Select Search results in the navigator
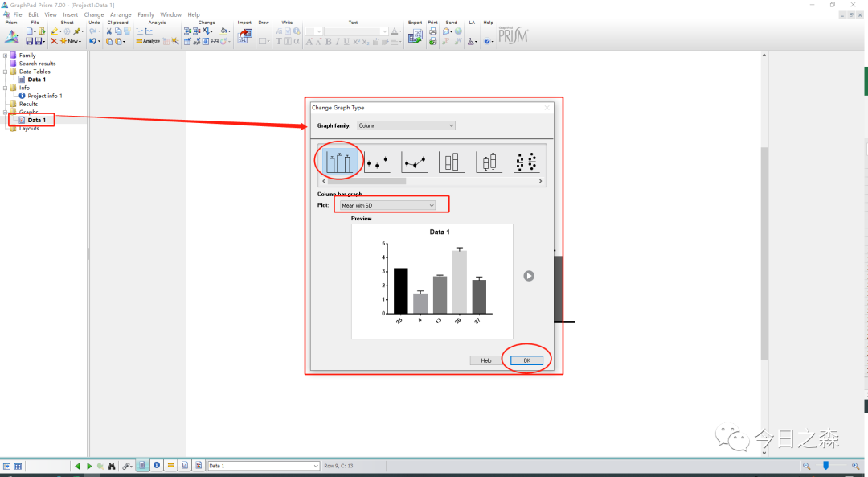This screenshot has width=868, height=477. pos(37,64)
